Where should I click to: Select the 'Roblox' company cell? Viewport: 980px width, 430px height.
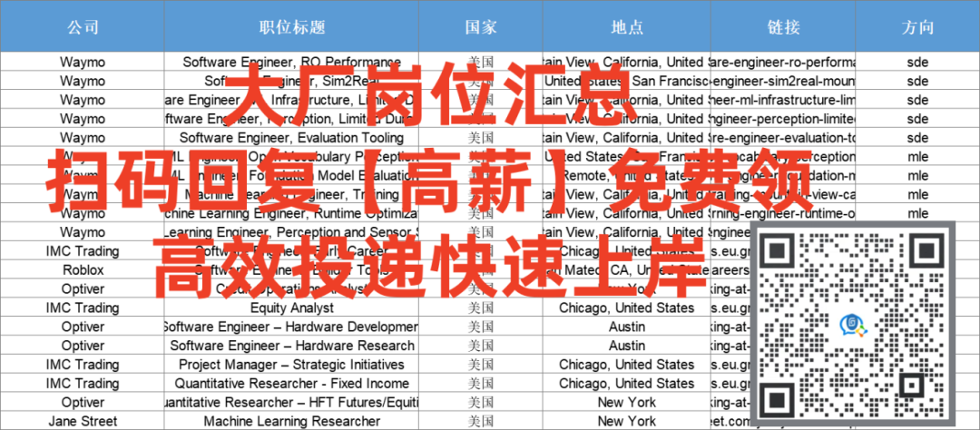83,270
